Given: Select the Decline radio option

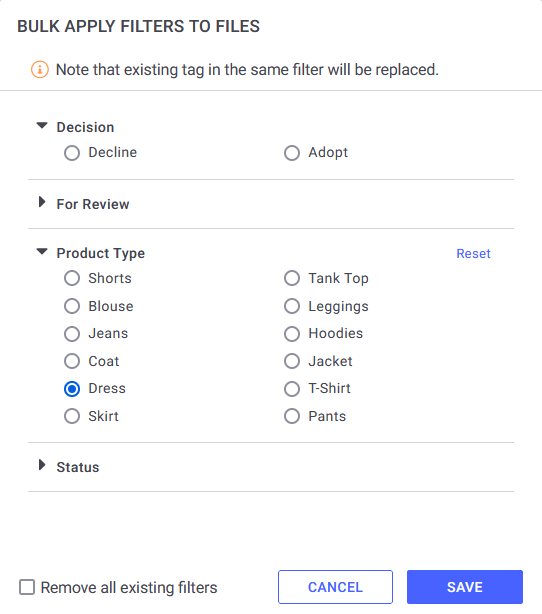Looking at the screenshot, I should (x=72, y=153).
